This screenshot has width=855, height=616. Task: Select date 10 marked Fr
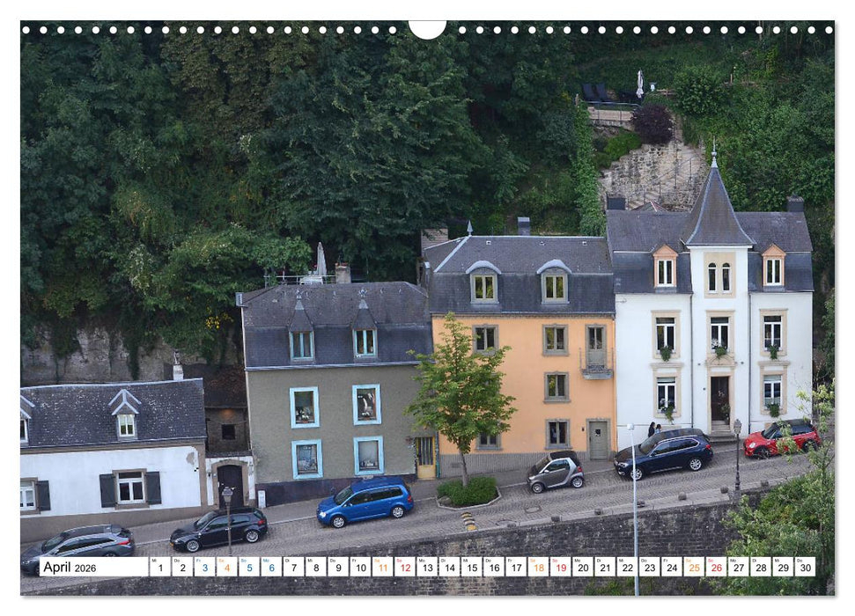click(x=358, y=567)
